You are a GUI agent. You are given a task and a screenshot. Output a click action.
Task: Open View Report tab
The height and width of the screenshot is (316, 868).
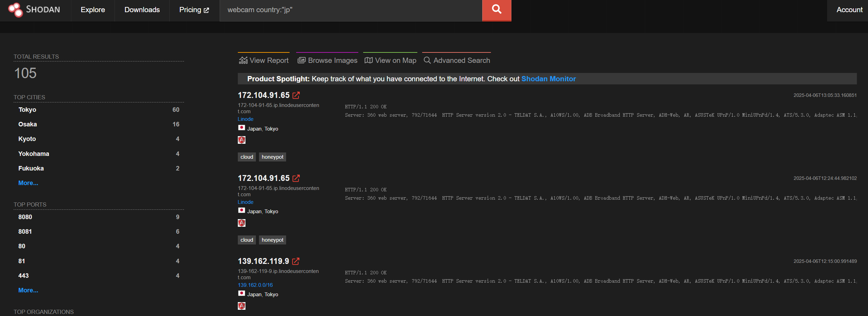[264, 60]
